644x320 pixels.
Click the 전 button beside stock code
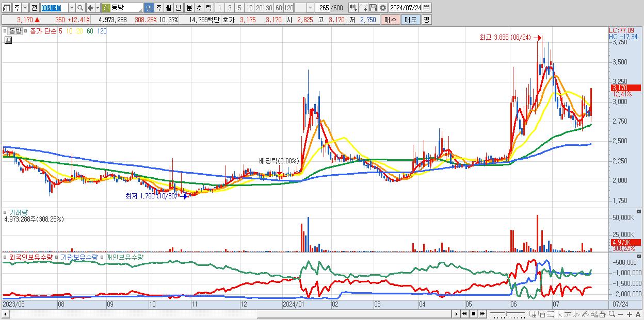[x=34, y=8]
